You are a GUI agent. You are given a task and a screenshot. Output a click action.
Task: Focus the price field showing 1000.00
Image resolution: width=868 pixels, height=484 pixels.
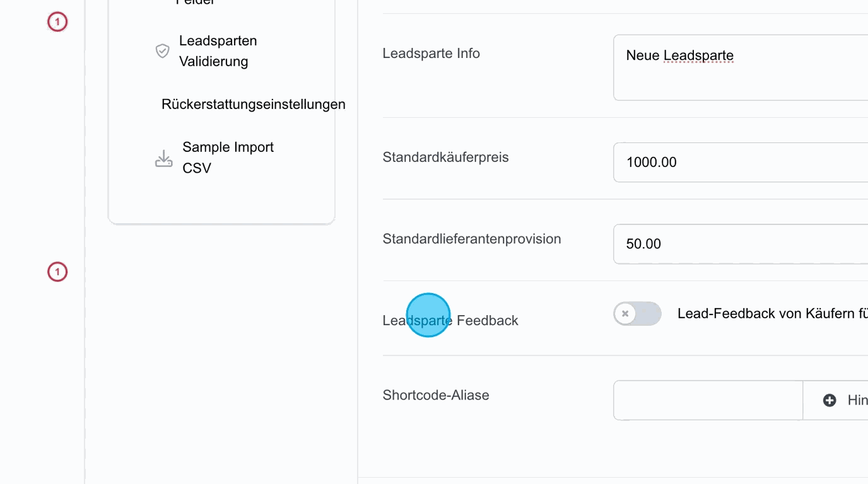coord(741,162)
